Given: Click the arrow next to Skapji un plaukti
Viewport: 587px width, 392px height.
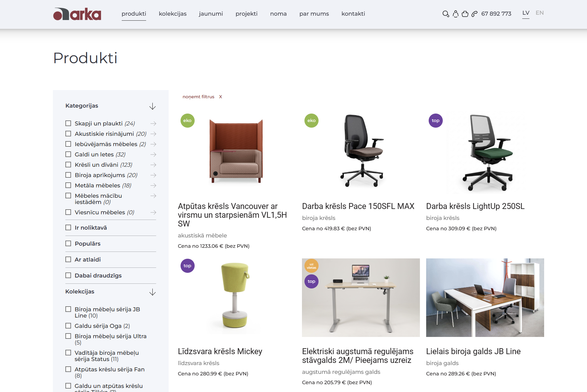Looking at the screenshot, I should point(153,124).
